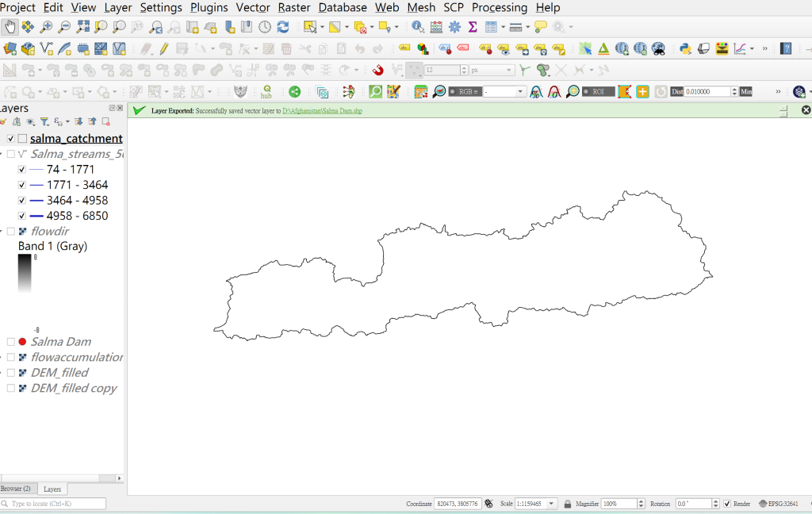This screenshot has height=514, width=812.
Task: Open the Data Source Manager
Action: coord(10,48)
